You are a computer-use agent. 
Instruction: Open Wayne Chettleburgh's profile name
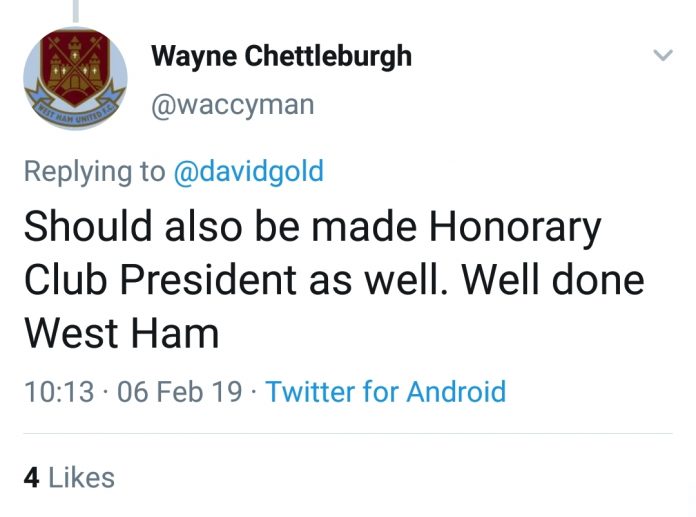pos(281,57)
